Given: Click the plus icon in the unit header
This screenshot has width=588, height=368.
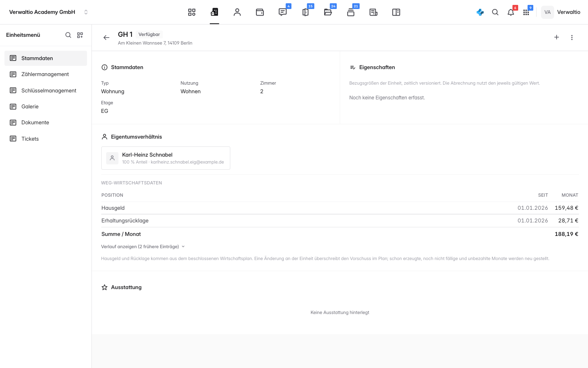Looking at the screenshot, I should [x=557, y=37].
